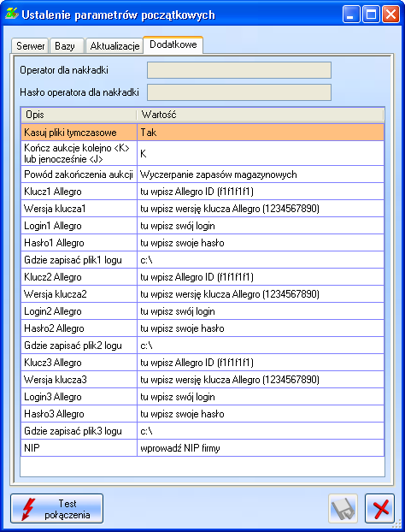Select the Klucz3 Allegro row
405x532 pixels.
(202, 363)
